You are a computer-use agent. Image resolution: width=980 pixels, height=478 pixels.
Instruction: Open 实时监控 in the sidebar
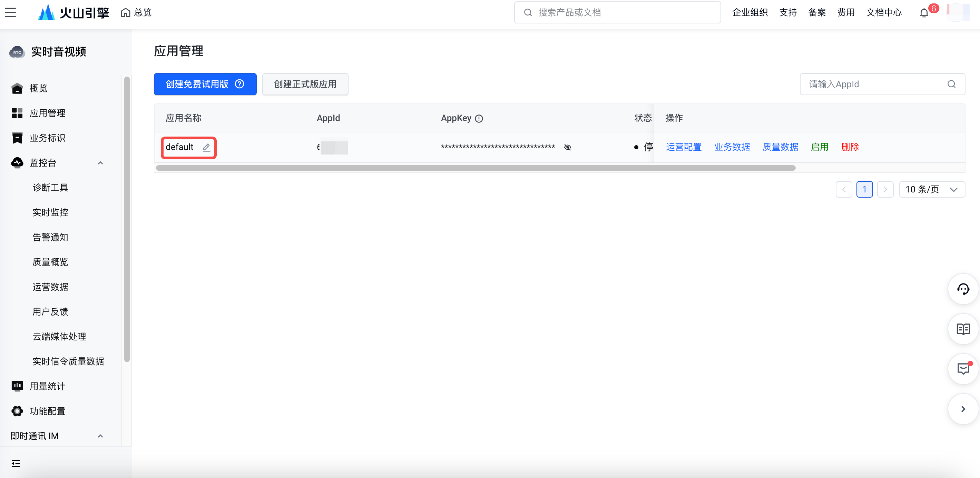tap(50, 212)
